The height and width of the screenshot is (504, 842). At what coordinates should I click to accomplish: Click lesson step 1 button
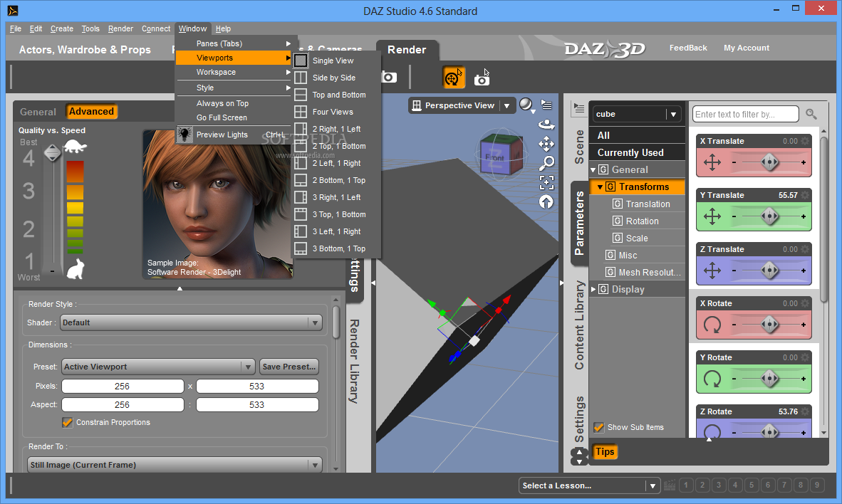(x=686, y=485)
